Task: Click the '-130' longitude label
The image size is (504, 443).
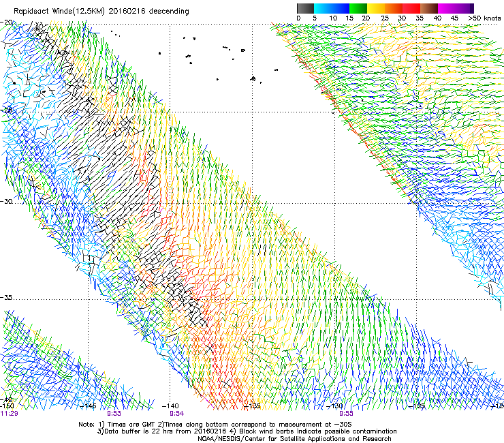Action: pos(334,406)
